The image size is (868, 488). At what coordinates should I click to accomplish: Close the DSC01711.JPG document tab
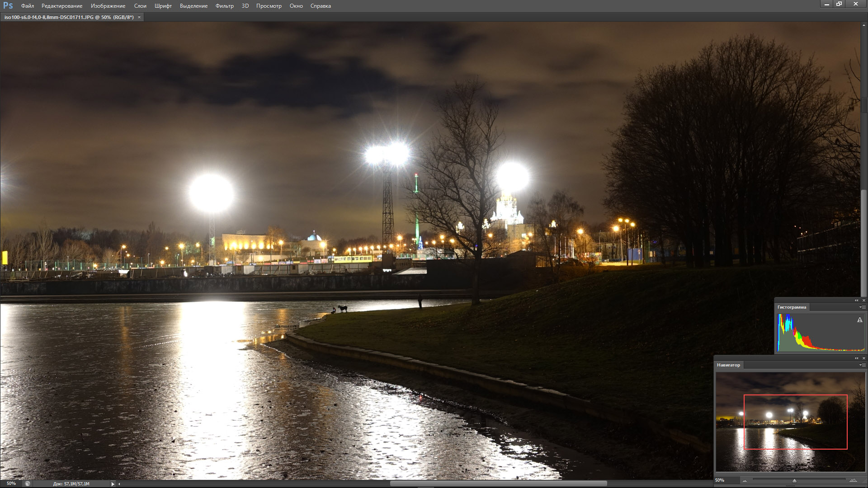[139, 17]
